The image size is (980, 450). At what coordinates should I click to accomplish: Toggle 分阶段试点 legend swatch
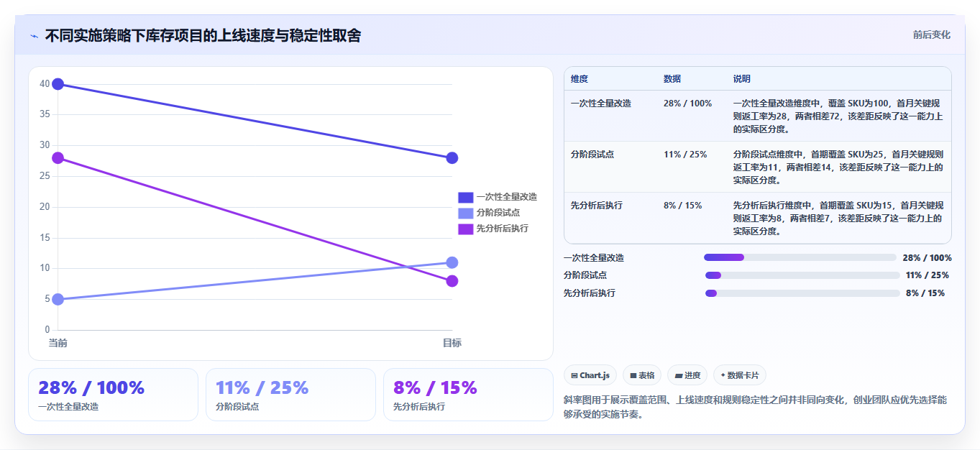click(x=465, y=213)
